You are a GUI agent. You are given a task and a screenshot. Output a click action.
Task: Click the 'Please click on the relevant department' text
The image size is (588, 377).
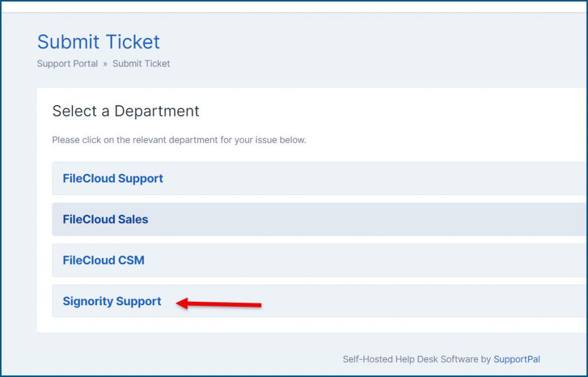179,140
